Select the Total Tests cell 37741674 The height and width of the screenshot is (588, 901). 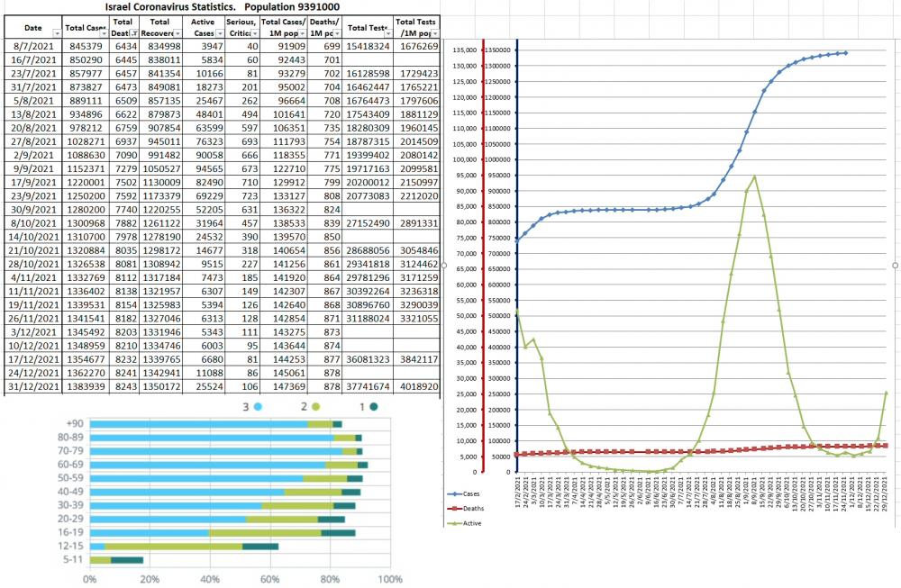click(368, 387)
